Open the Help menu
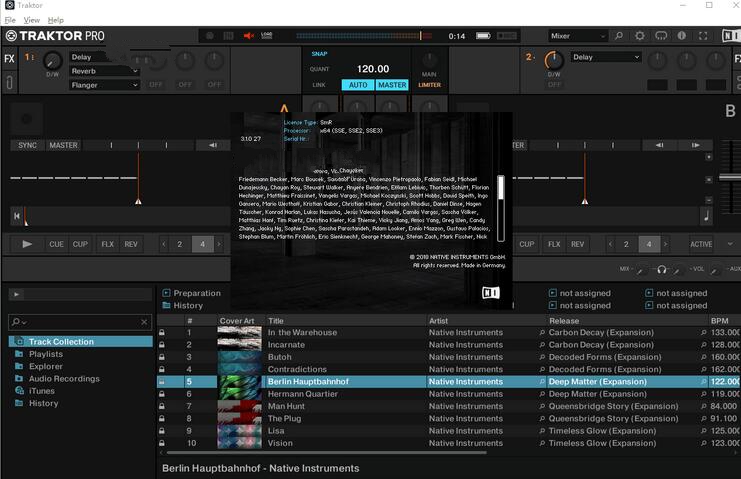Image resolution: width=741 pixels, height=479 pixels. click(x=56, y=20)
